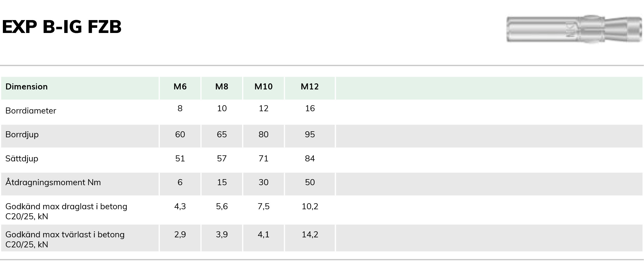Select tvärlast value 14,2 for M12
The image size is (644, 266).
(310, 234)
